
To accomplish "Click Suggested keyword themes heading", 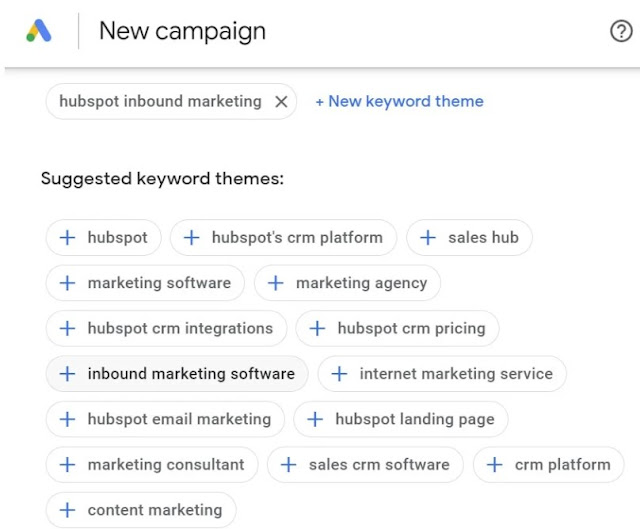I will click(162, 179).
